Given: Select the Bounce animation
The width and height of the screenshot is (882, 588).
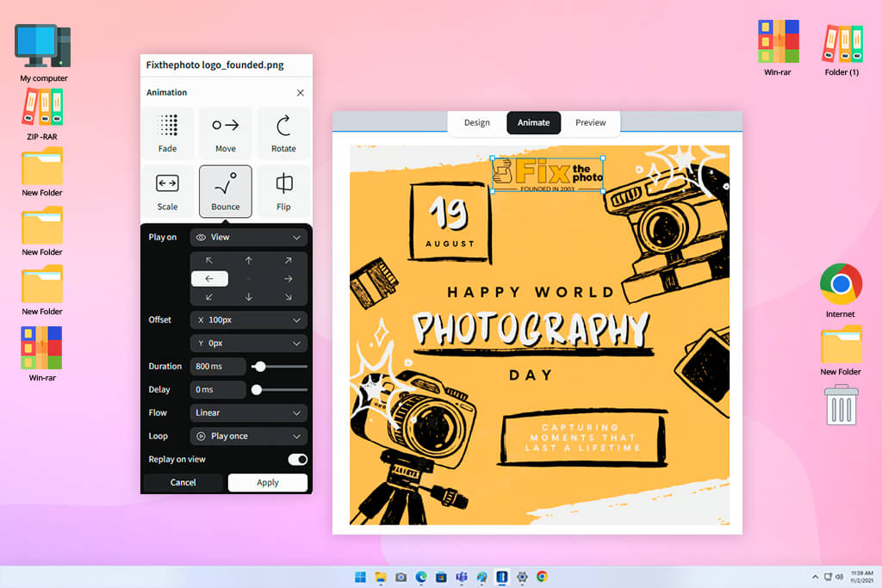Looking at the screenshot, I should [x=226, y=191].
